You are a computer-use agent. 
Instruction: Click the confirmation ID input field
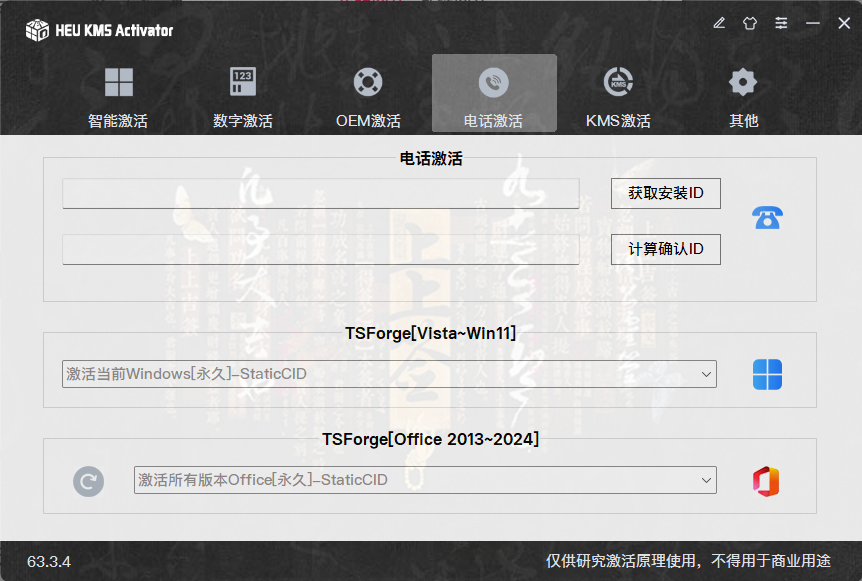tap(320, 249)
